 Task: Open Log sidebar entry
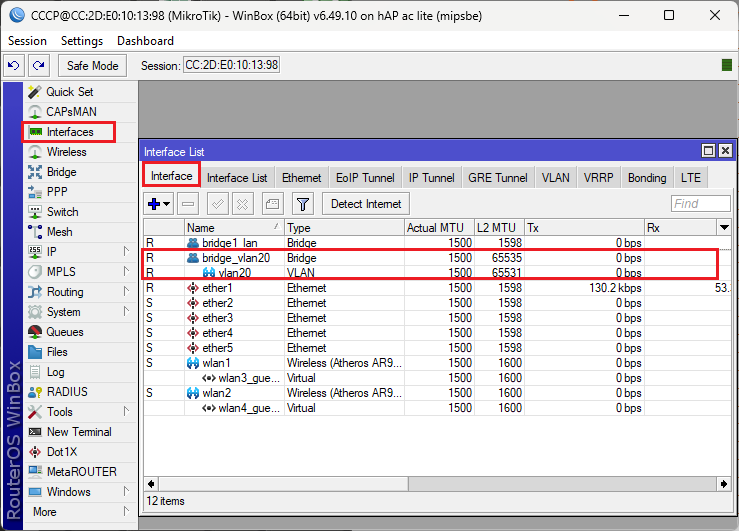pos(55,372)
